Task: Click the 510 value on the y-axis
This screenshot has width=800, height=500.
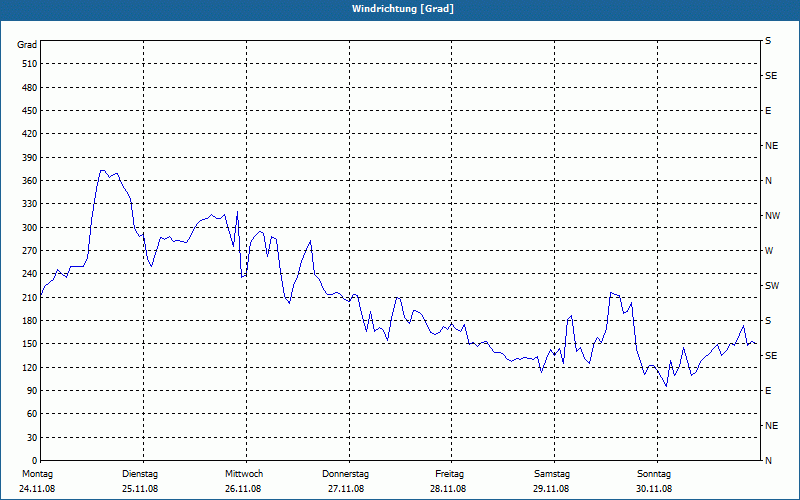Action: [x=30, y=64]
